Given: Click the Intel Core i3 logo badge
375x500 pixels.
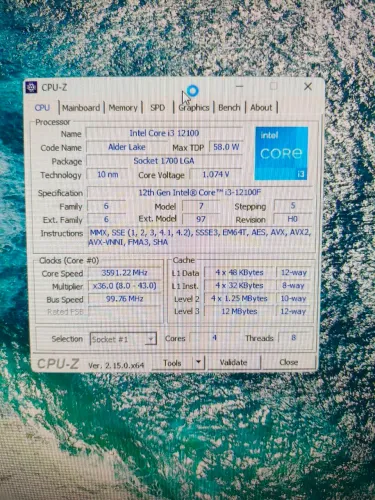Looking at the screenshot, I should click(281, 153).
